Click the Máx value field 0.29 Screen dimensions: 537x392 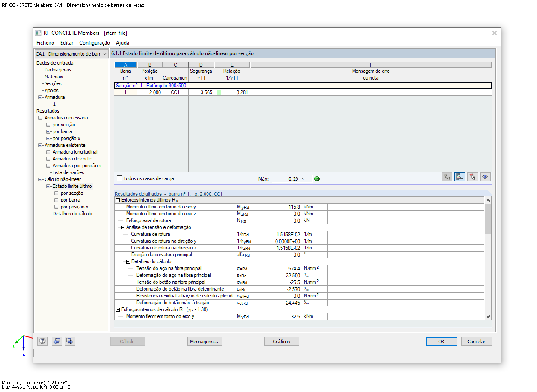tap(285, 179)
